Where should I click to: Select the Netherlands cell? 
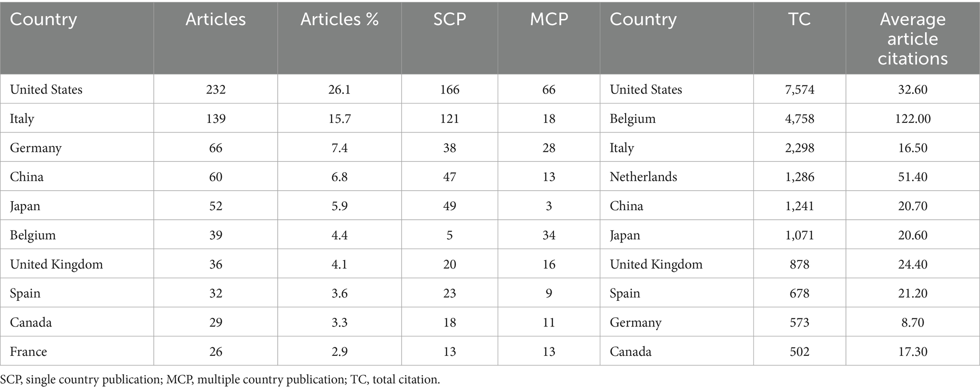[643, 177]
